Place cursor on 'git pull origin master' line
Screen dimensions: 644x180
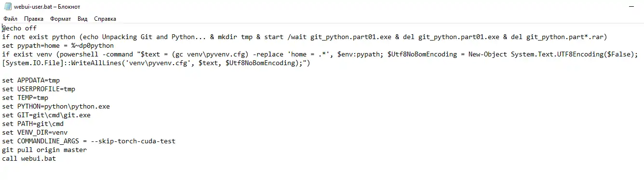pyautogui.click(x=44, y=150)
